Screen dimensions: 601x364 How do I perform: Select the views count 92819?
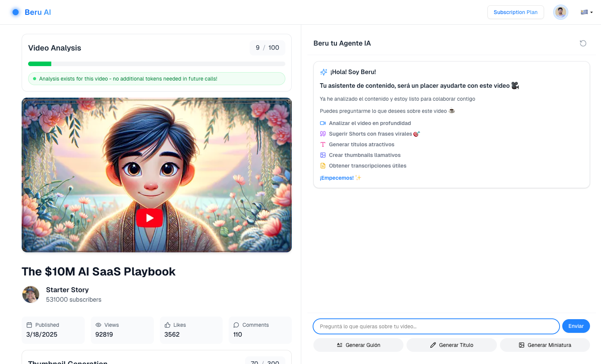point(104,334)
